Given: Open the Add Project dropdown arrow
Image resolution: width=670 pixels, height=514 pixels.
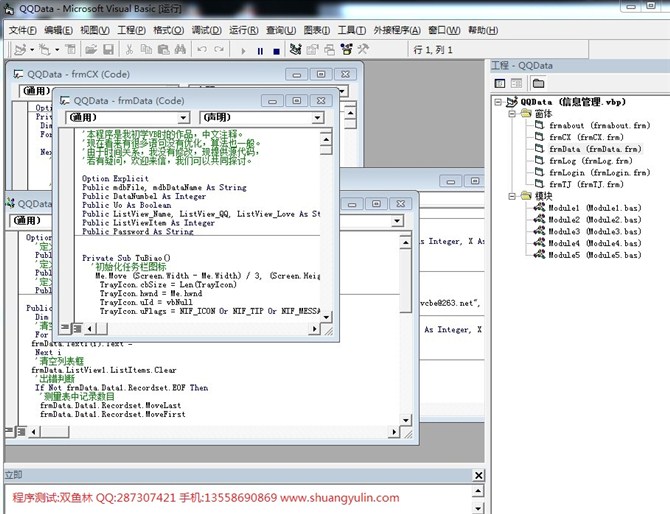Looking at the screenshot, I should point(32,50).
